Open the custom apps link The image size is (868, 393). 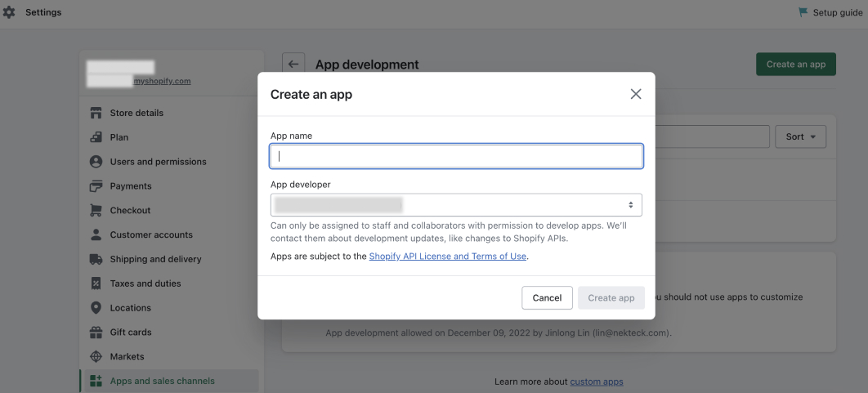597,382
